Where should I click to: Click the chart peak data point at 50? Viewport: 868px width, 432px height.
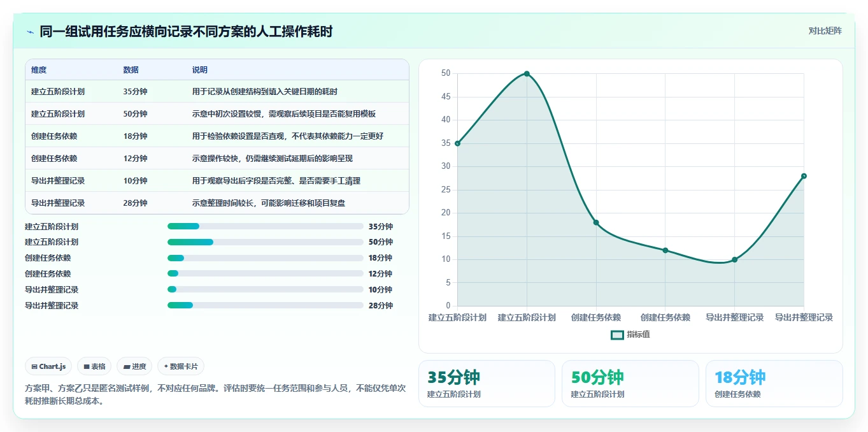pos(527,73)
